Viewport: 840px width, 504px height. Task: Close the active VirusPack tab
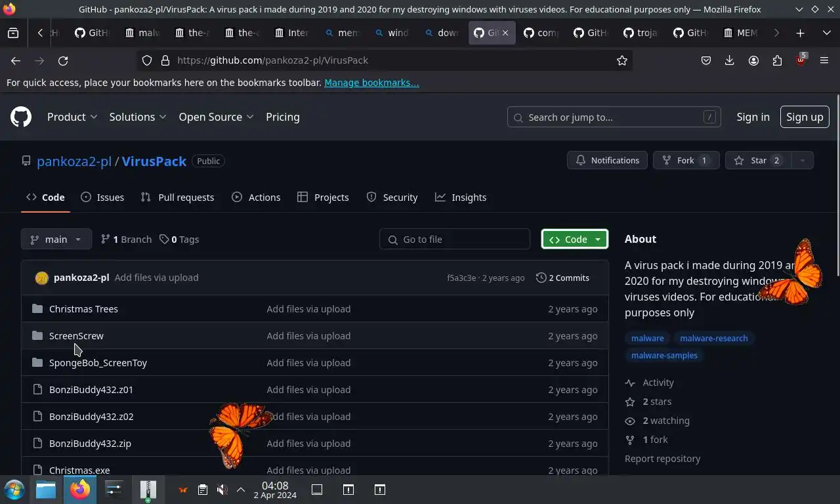pos(505,33)
